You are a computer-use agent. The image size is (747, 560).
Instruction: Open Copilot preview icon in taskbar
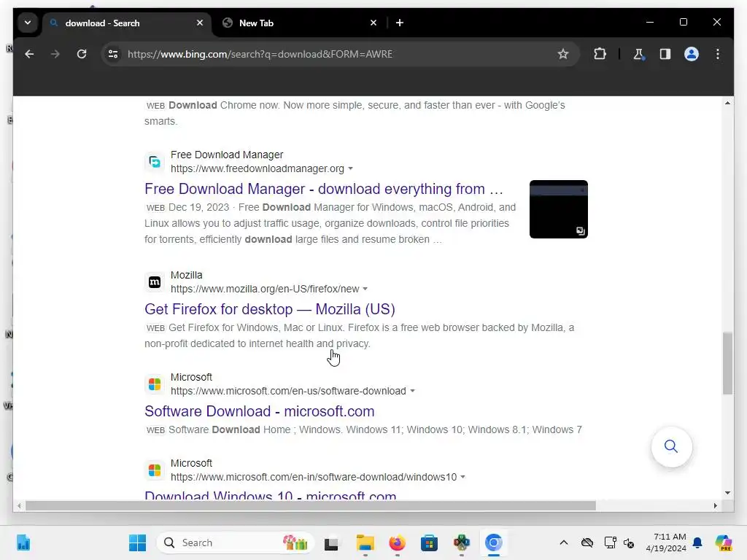coord(723,542)
